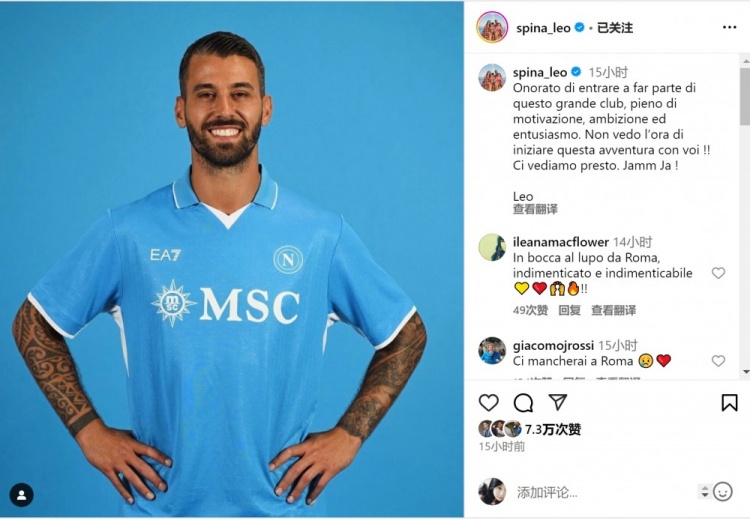The image size is (750, 520).
Task: Click the 添加评论 comment input field
Action: coord(603,492)
